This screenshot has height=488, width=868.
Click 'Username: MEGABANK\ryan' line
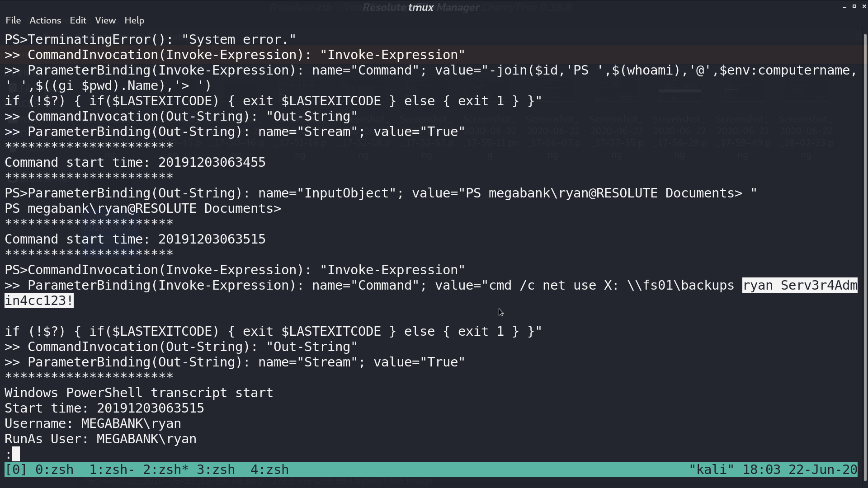coord(93,424)
